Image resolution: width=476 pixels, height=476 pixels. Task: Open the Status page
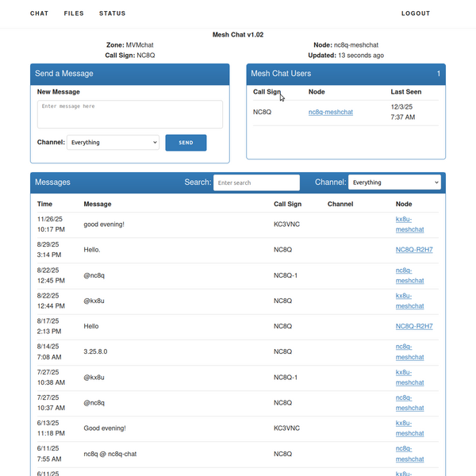(112, 13)
